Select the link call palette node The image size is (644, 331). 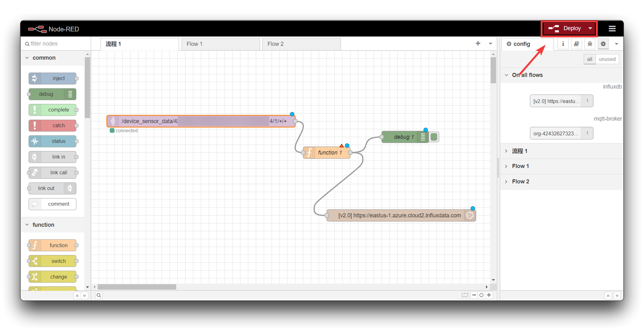point(53,173)
